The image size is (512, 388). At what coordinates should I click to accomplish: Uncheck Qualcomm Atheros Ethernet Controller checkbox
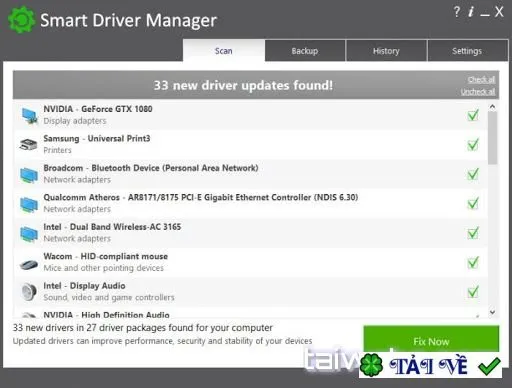point(473,203)
